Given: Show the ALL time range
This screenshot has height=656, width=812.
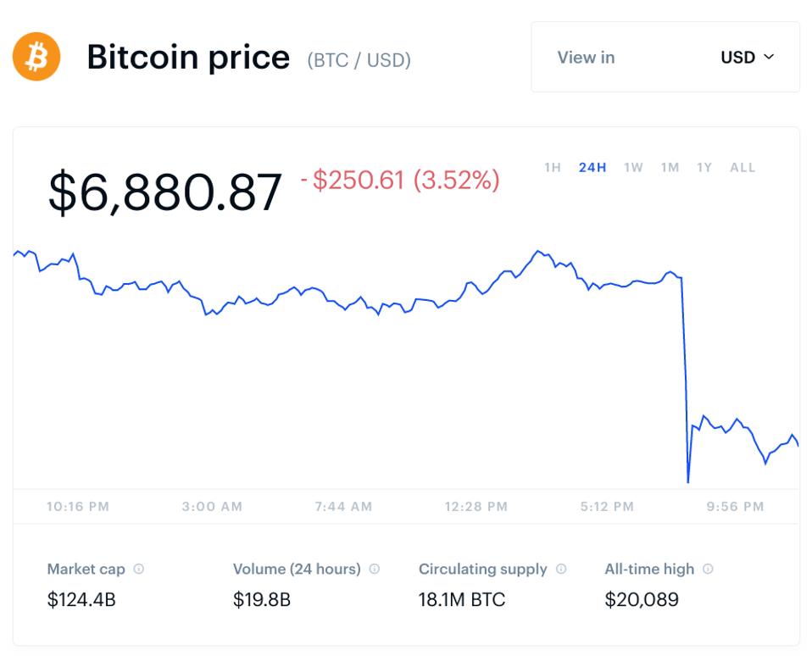Looking at the screenshot, I should (742, 168).
